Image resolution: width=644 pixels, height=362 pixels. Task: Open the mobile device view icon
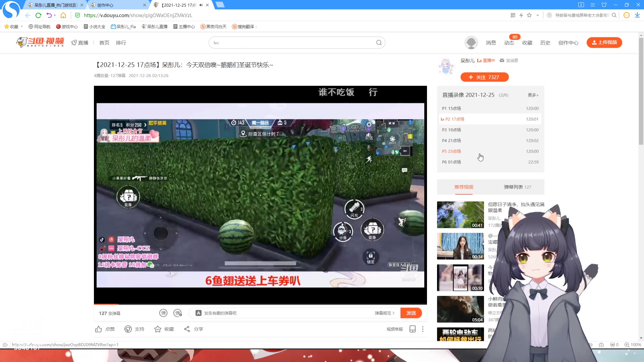pyautogui.click(x=413, y=329)
